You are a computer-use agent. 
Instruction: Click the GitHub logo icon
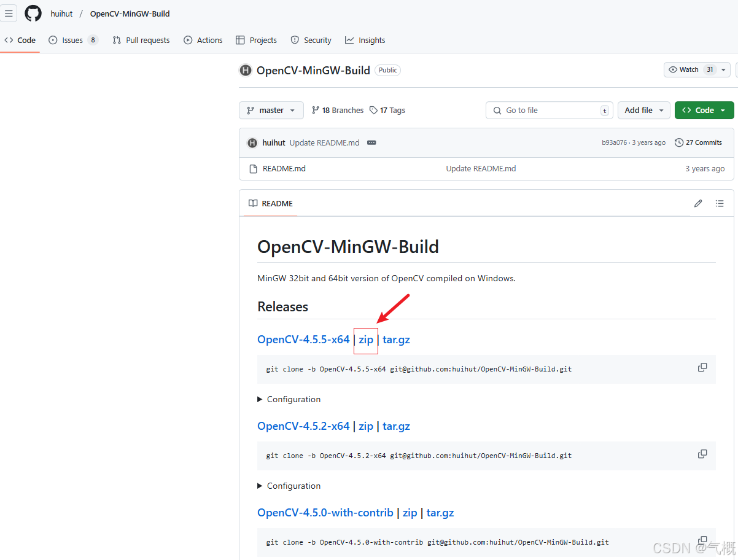33,13
